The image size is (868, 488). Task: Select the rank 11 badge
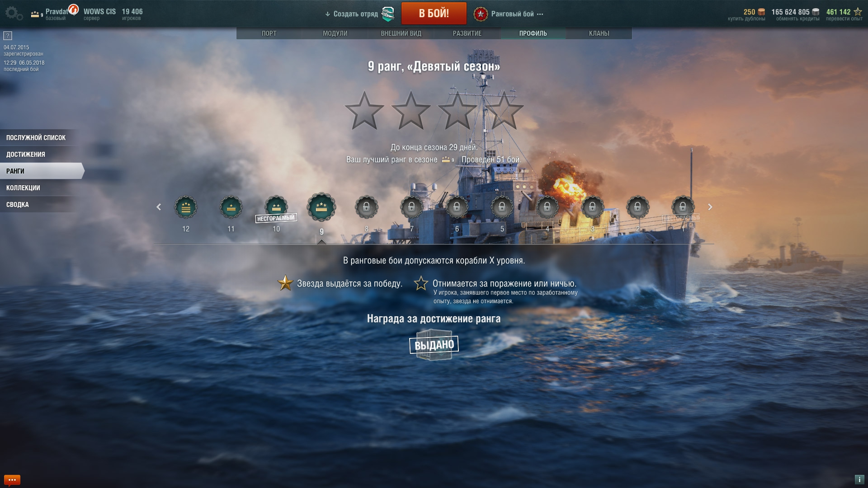231,207
